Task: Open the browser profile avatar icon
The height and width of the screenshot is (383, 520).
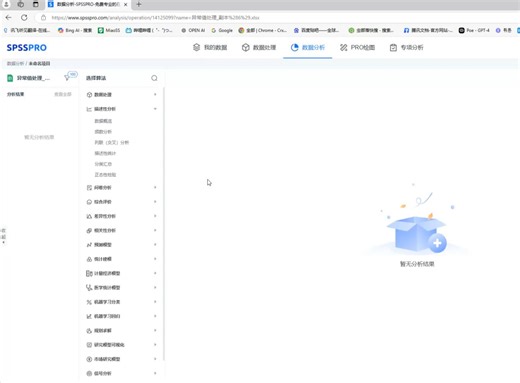Action: pos(6,4)
